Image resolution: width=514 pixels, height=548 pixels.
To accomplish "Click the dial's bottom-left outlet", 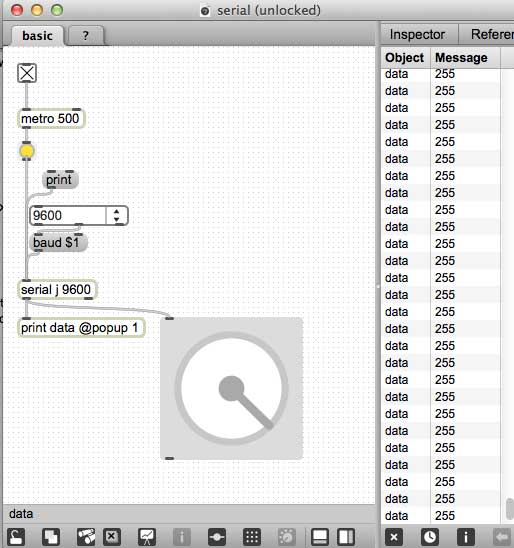I will (169, 458).
